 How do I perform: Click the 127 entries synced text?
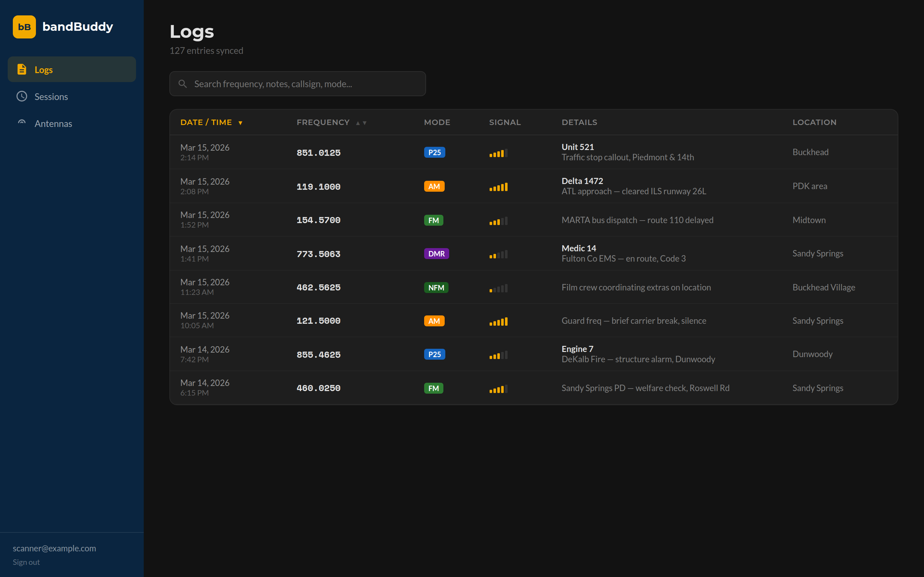point(207,50)
